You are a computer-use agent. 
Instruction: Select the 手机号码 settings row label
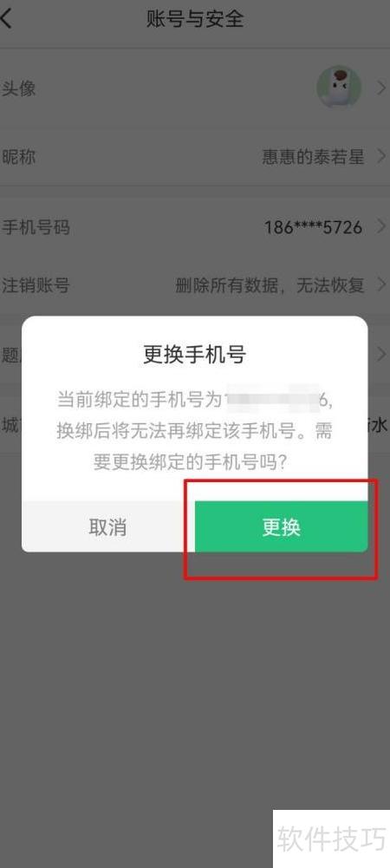[36, 227]
